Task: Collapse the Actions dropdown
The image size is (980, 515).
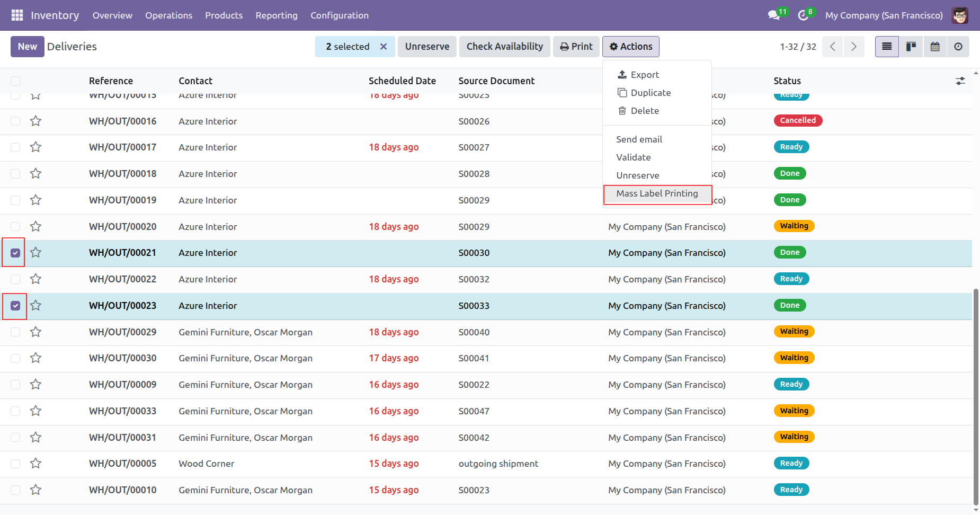Action: click(630, 47)
